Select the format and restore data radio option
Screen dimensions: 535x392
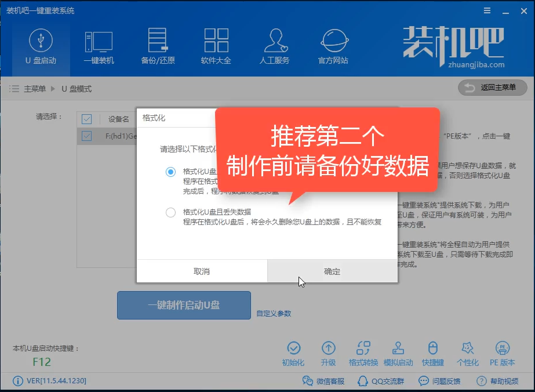[171, 172]
